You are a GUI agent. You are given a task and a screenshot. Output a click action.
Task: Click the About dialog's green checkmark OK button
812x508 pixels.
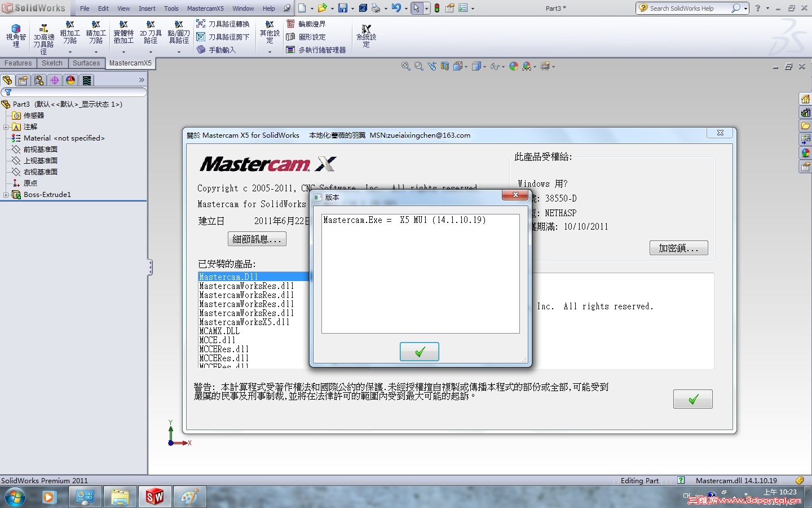(693, 399)
